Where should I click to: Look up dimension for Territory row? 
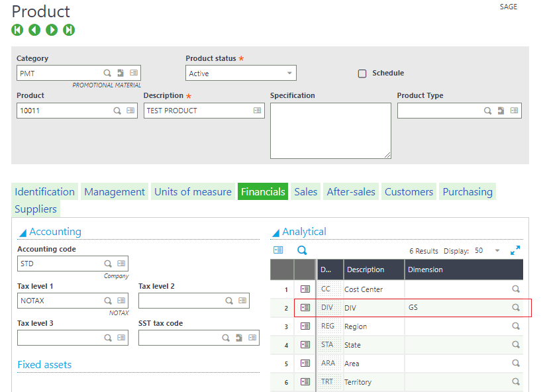coord(516,381)
